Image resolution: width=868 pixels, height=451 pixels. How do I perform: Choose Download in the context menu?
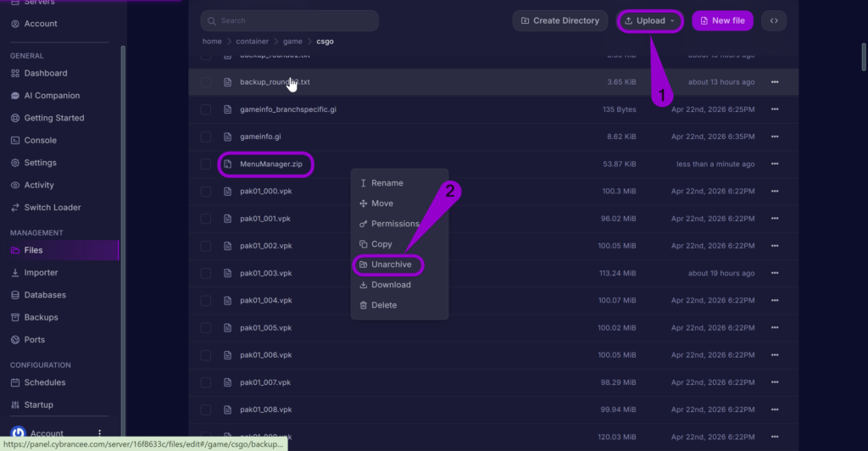click(x=399, y=285)
